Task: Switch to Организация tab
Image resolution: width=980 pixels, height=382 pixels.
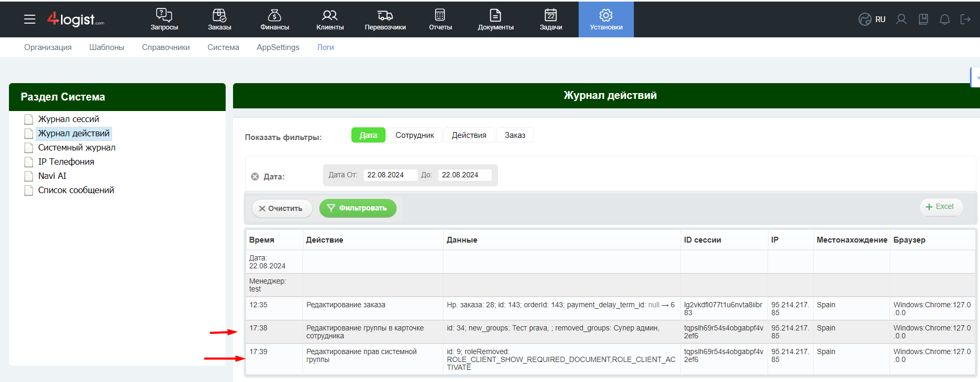Action: [48, 47]
